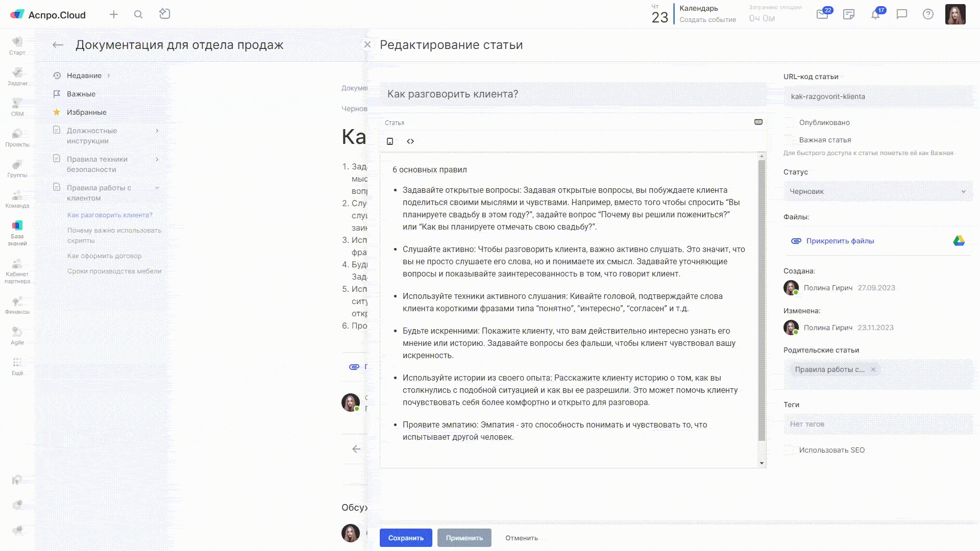
Task: Open the Ещё sidebar menu
Action: click(x=17, y=366)
